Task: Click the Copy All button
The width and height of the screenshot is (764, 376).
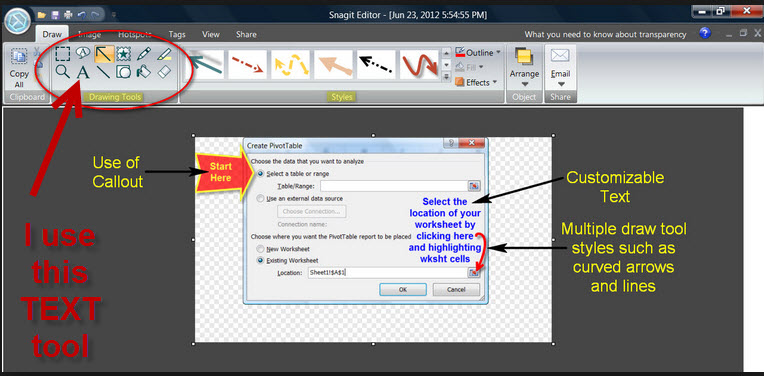Action: [x=19, y=68]
